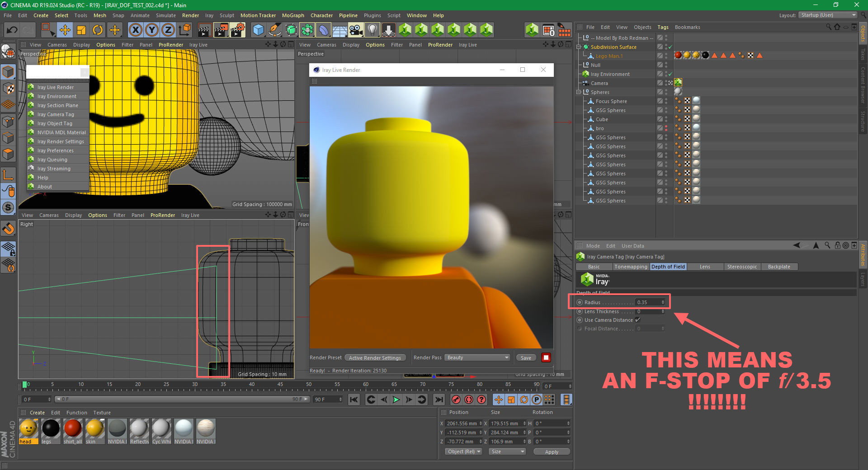This screenshot has height=470, width=868.
Task: Select the Move tool in the top toolbar
Action: pos(65,30)
